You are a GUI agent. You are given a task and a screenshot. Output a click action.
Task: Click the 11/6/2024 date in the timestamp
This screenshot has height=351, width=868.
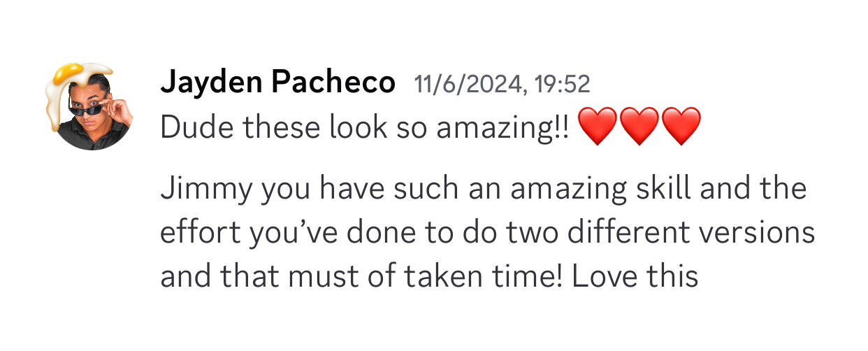pos(470,85)
